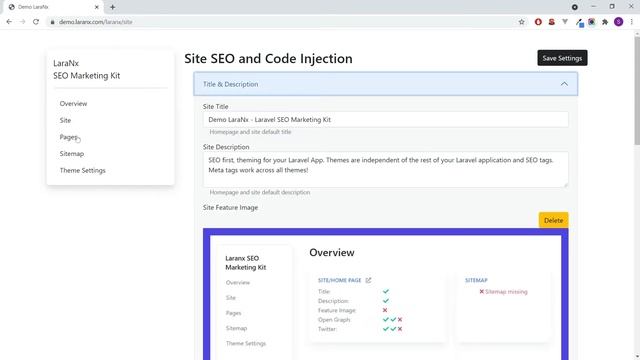Click the chevron on Title & Description
This screenshot has height=360, width=640.
click(564, 84)
